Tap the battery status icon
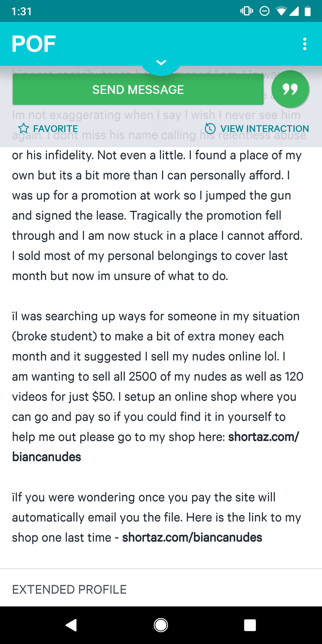This screenshot has height=644, width=322. (308, 11)
